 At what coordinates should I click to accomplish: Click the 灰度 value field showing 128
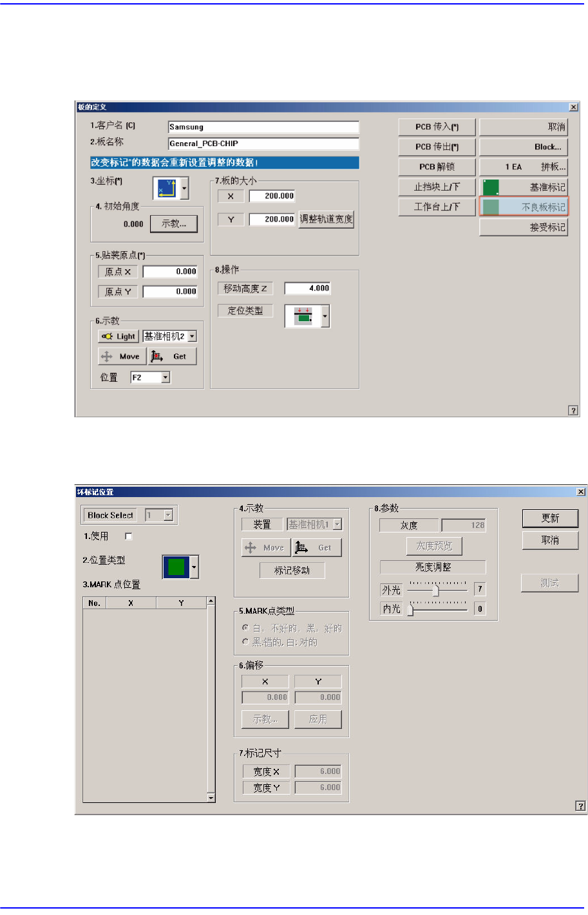click(x=464, y=525)
